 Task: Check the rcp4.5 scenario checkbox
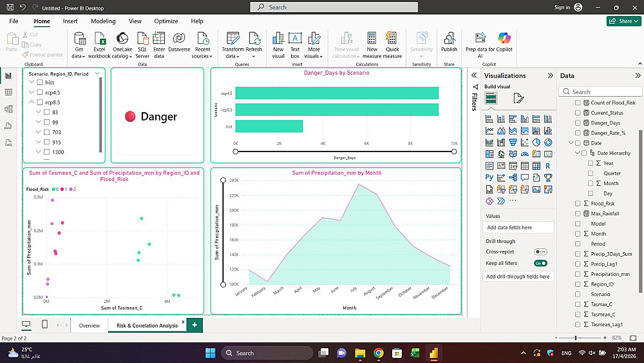(40, 92)
